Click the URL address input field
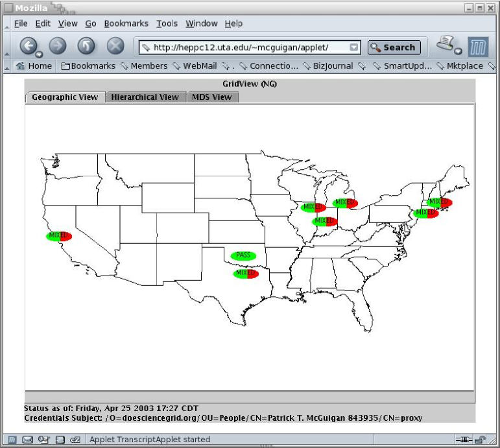 click(250, 47)
